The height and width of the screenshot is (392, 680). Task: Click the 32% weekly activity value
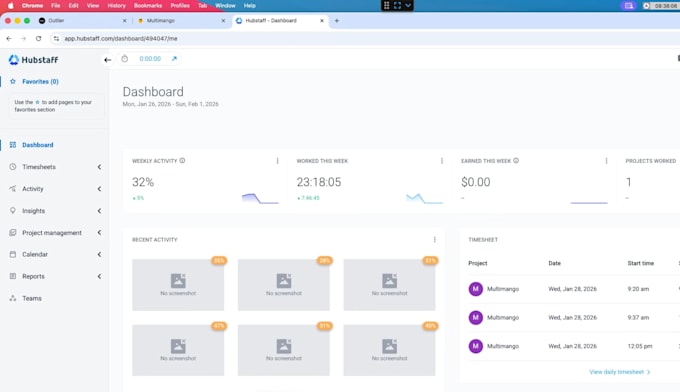[143, 182]
